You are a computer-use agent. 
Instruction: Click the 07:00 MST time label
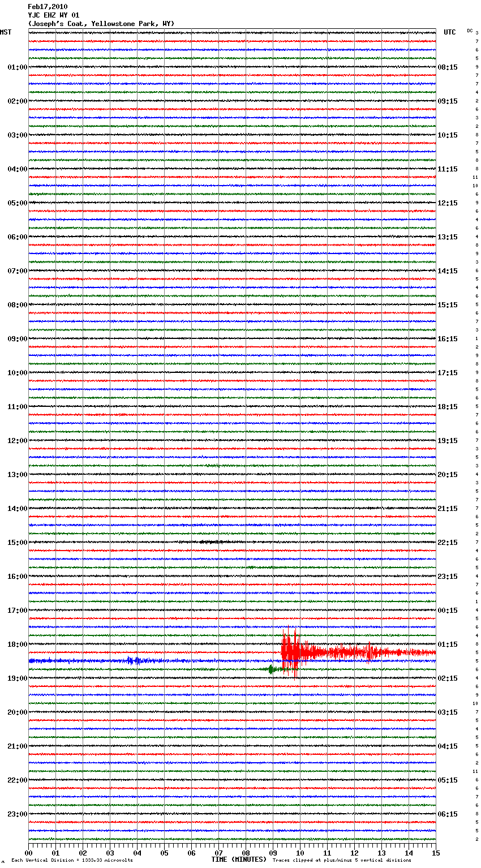coord(17,271)
